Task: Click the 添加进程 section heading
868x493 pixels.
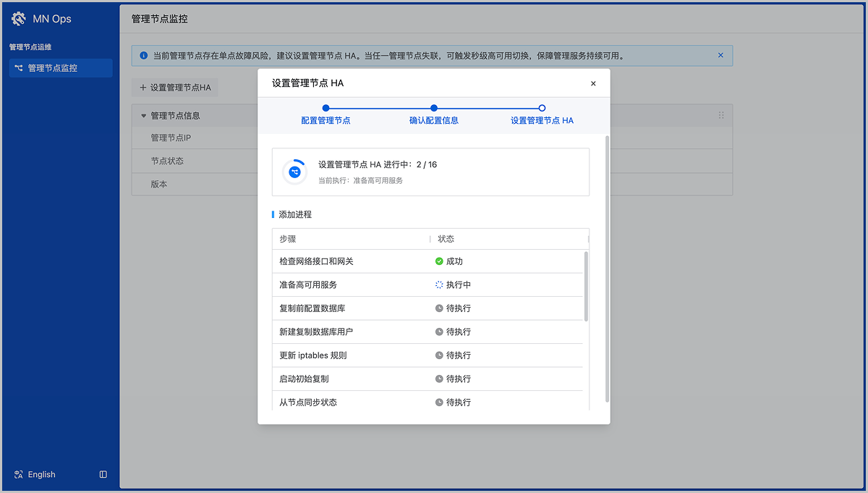Action: point(295,214)
